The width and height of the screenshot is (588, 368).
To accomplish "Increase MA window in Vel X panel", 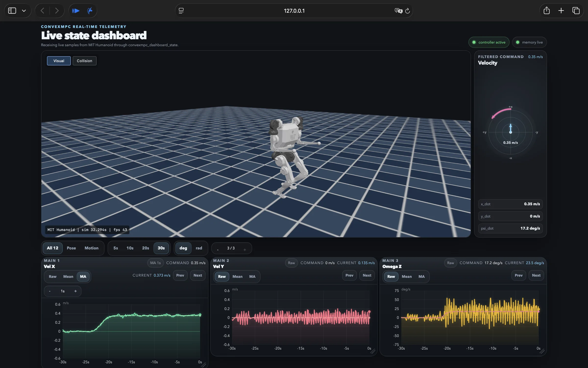I will click(75, 291).
